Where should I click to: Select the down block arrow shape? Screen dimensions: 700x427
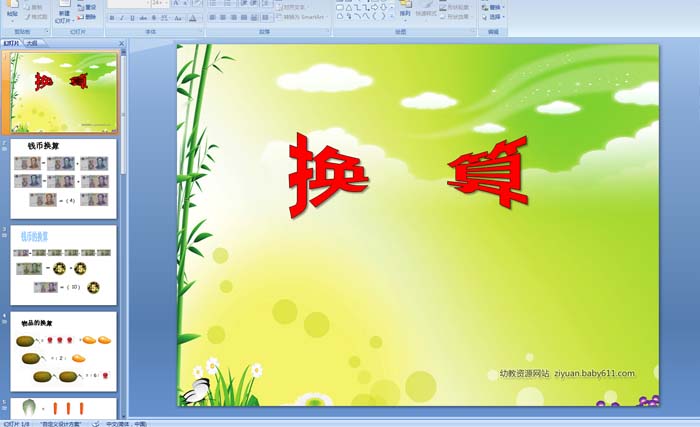pyautogui.click(x=383, y=8)
